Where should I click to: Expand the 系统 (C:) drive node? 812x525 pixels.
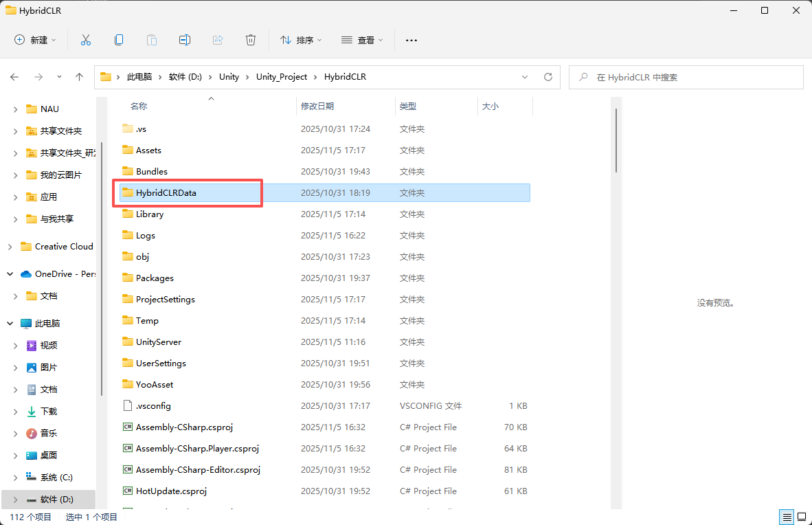(x=16, y=478)
